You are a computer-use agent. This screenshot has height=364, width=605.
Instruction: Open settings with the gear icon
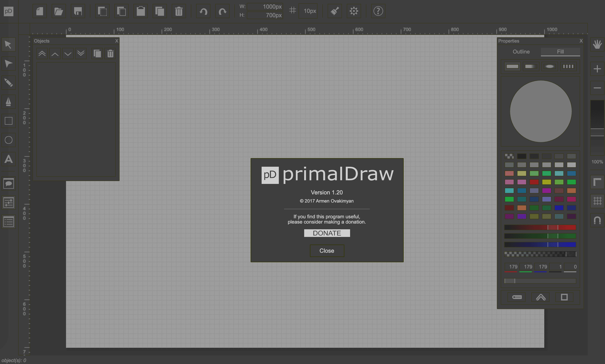354,11
